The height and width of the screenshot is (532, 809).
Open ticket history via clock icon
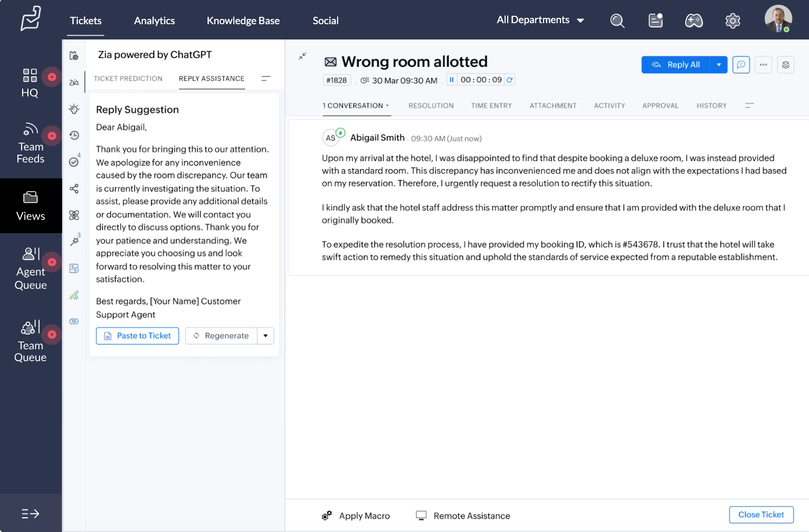pos(74,135)
